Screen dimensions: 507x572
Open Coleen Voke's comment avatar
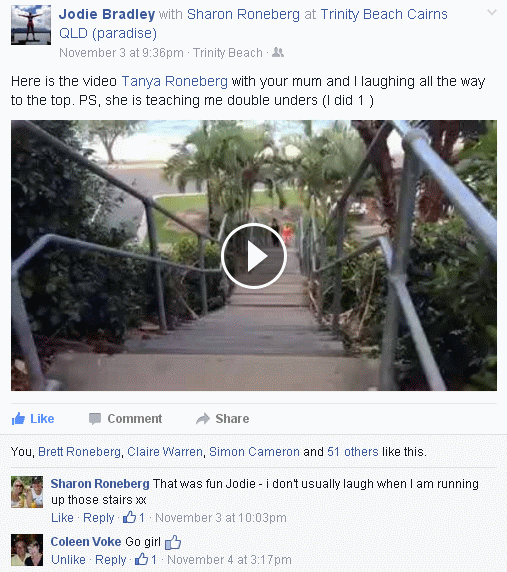(x=27, y=550)
